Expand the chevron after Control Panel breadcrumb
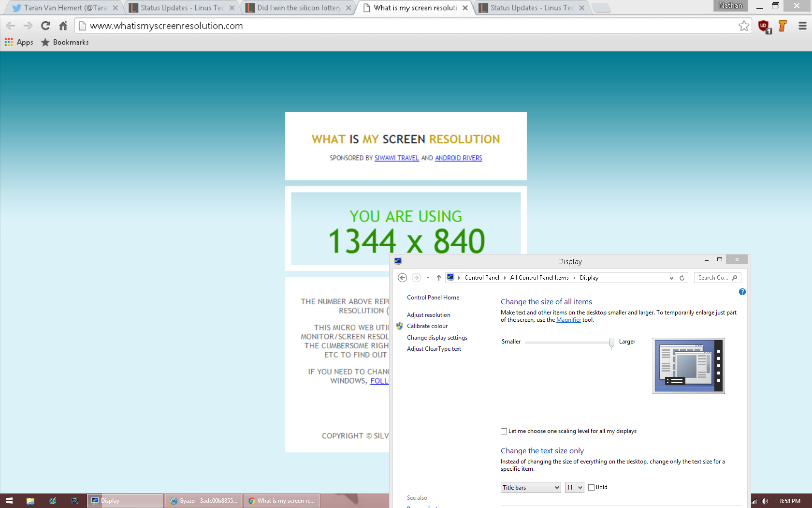This screenshot has height=508, width=812. 505,278
